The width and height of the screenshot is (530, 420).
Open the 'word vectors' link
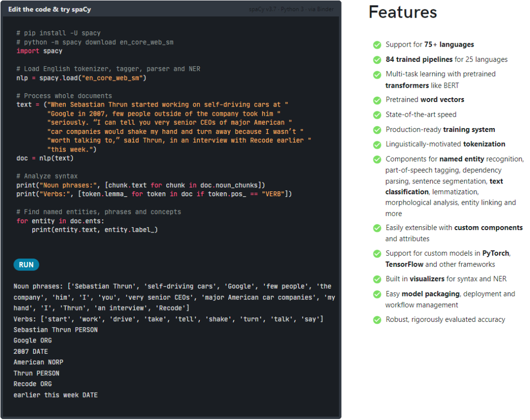pos(442,100)
